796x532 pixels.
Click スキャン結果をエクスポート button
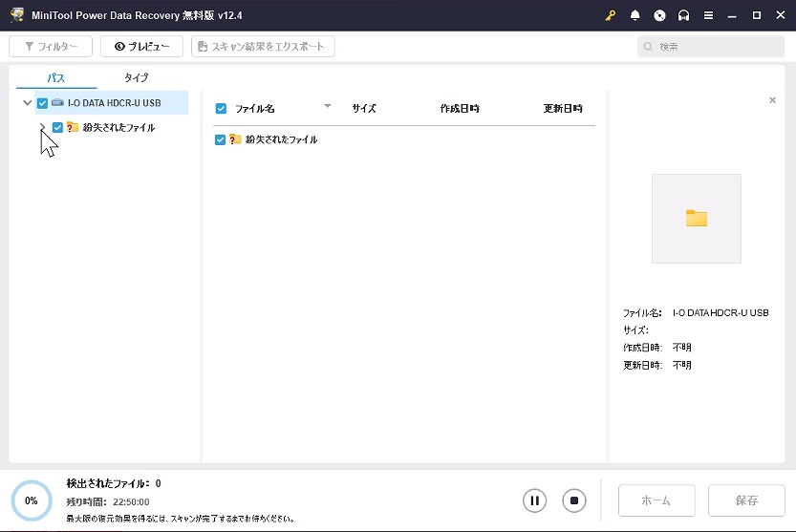coord(263,46)
